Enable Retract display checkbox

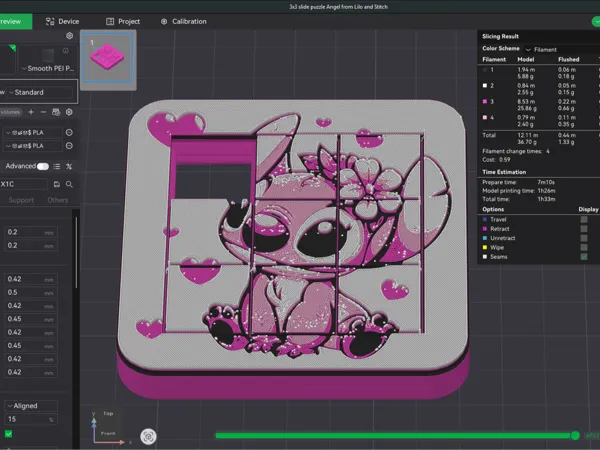click(x=584, y=228)
